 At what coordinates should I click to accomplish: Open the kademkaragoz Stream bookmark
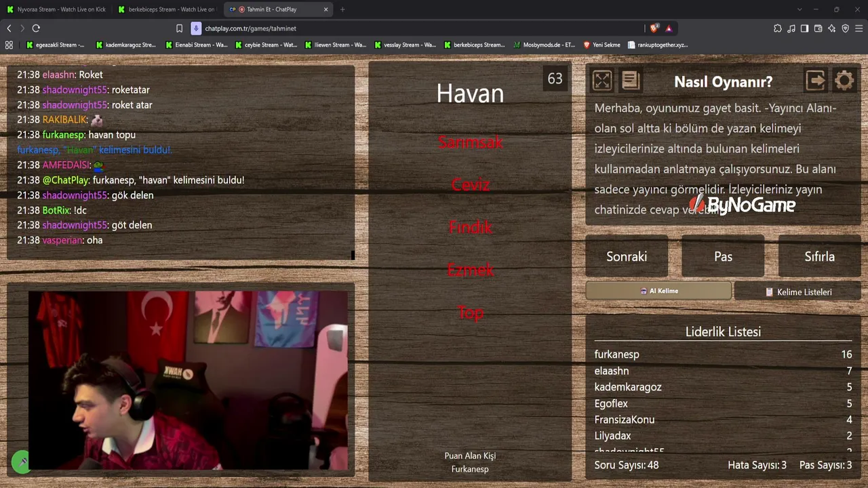coord(126,45)
